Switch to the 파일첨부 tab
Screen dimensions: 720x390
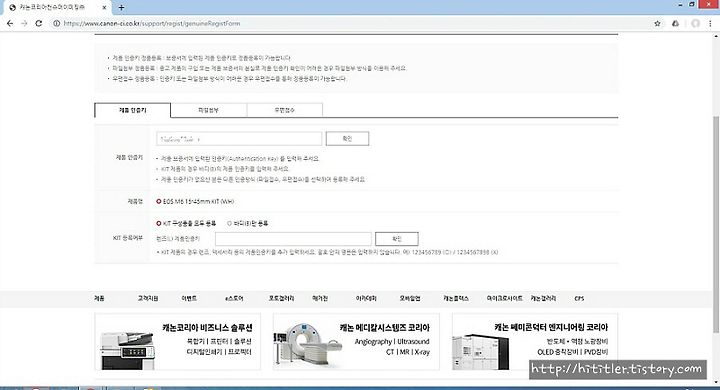pos(208,110)
